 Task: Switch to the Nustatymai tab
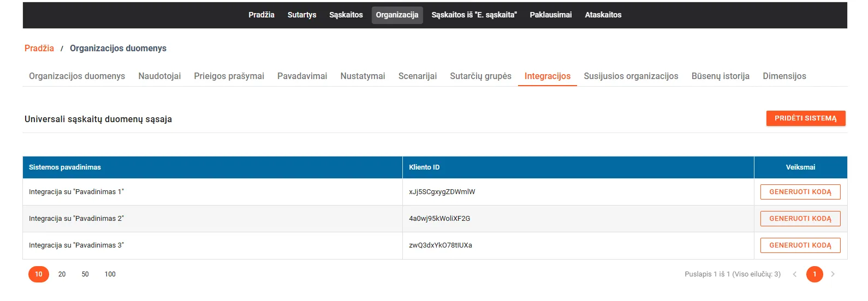(x=362, y=76)
